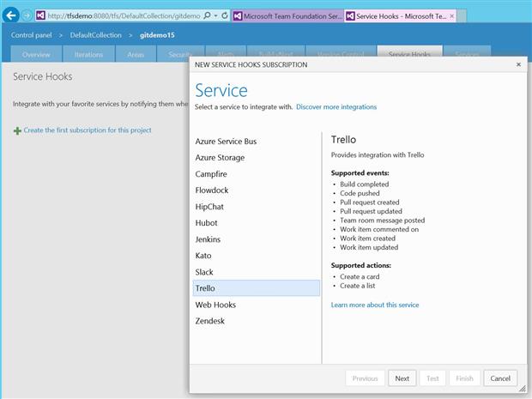Click the search magnifier in address bar

pyautogui.click(x=207, y=15)
